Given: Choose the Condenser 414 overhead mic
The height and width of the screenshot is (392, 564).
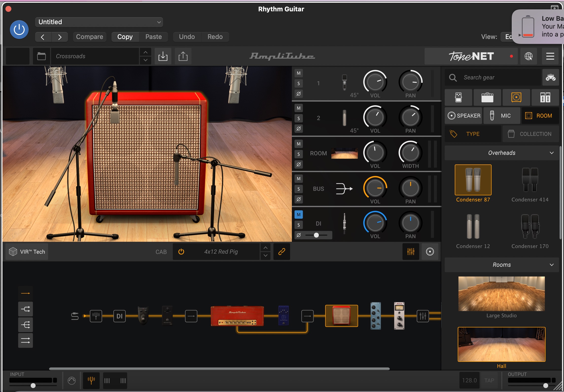Looking at the screenshot, I should click(x=530, y=183).
